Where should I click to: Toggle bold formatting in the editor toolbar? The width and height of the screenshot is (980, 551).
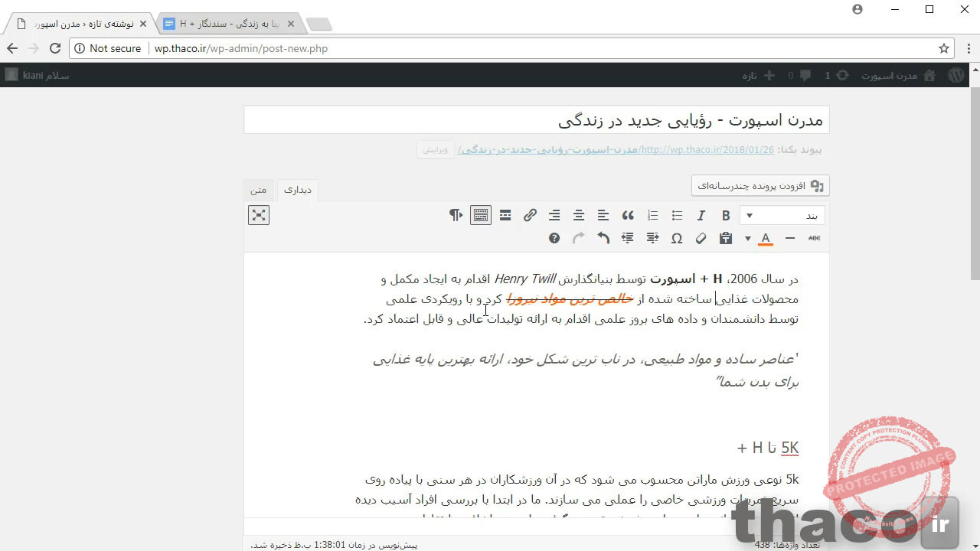coord(726,215)
